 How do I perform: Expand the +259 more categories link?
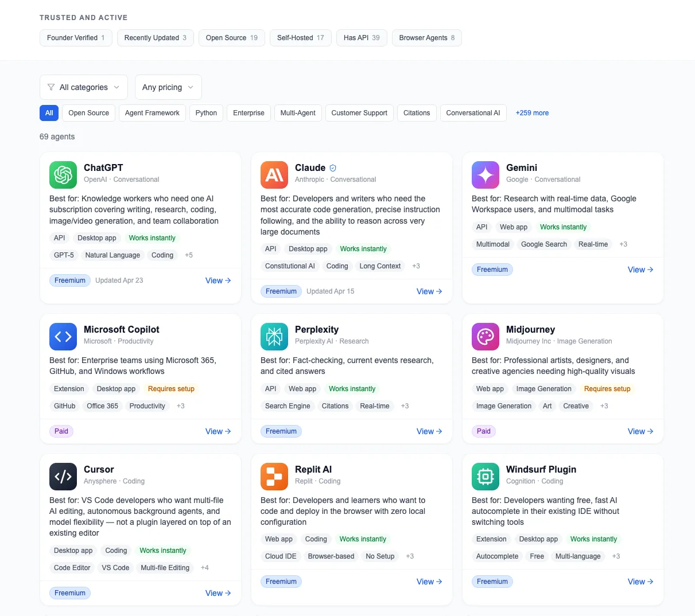pyautogui.click(x=532, y=113)
